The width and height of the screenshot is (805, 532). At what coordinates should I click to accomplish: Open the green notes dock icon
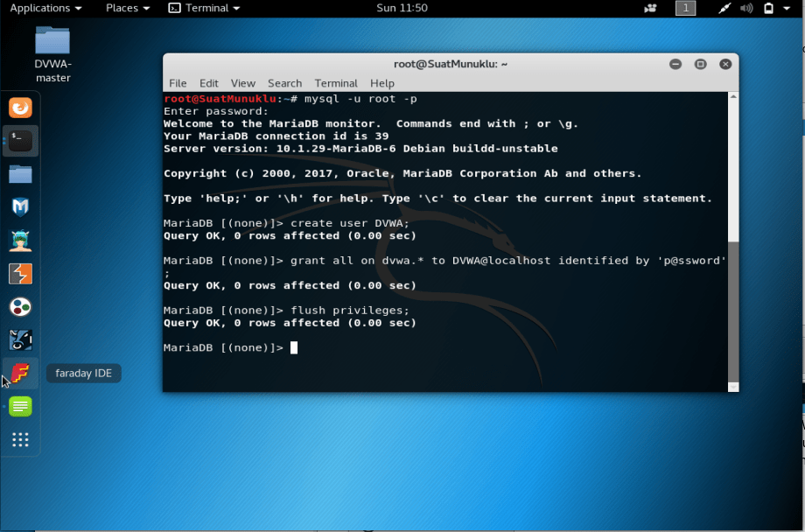point(20,407)
